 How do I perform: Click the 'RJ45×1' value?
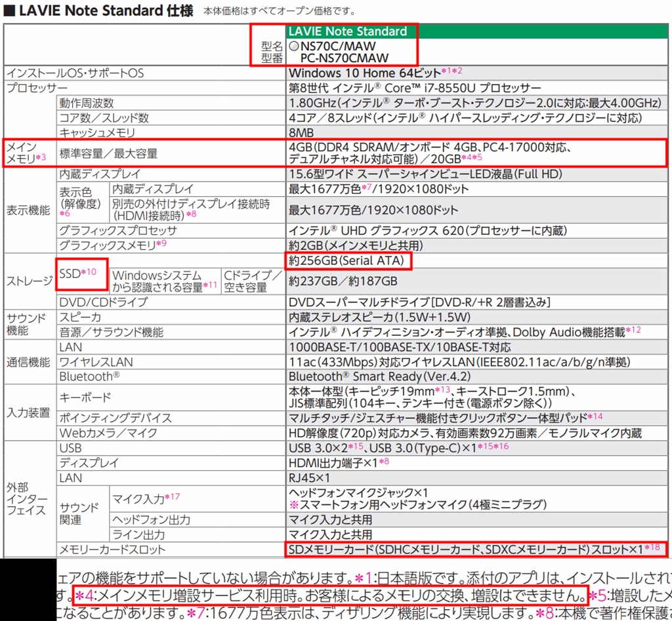[x=309, y=478]
